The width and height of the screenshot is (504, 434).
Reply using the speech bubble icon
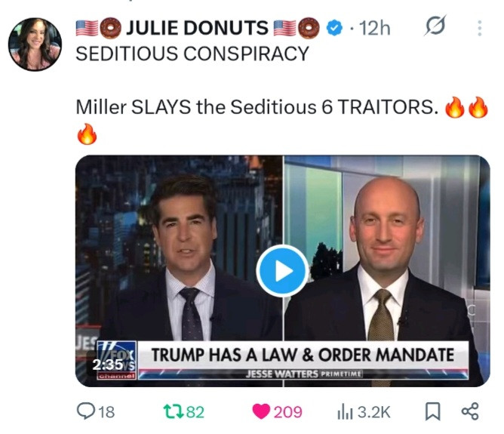click(x=85, y=411)
